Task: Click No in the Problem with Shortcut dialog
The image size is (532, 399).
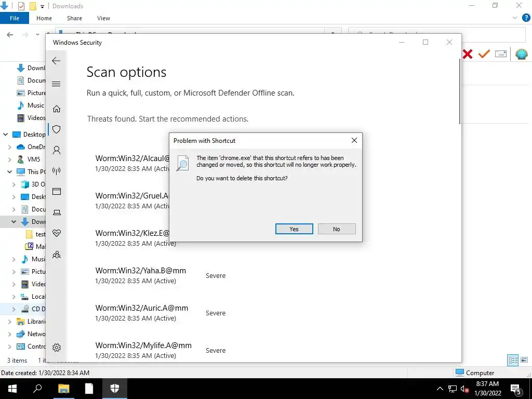Action: click(337, 229)
